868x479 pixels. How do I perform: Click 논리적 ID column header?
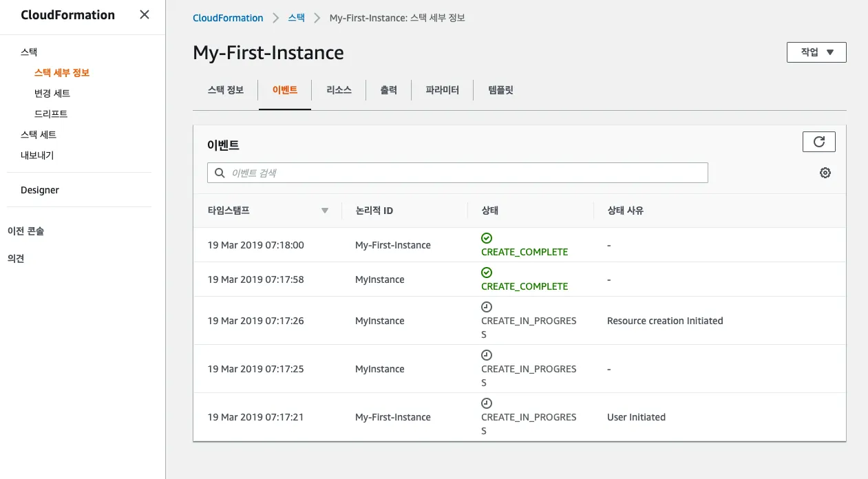pos(374,211)
